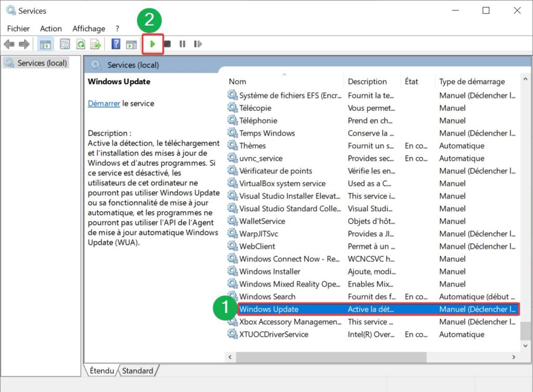Click the Démarrer link to start Windows Update
This screenshot has width=533, height=392.
(x=104, y=103)
